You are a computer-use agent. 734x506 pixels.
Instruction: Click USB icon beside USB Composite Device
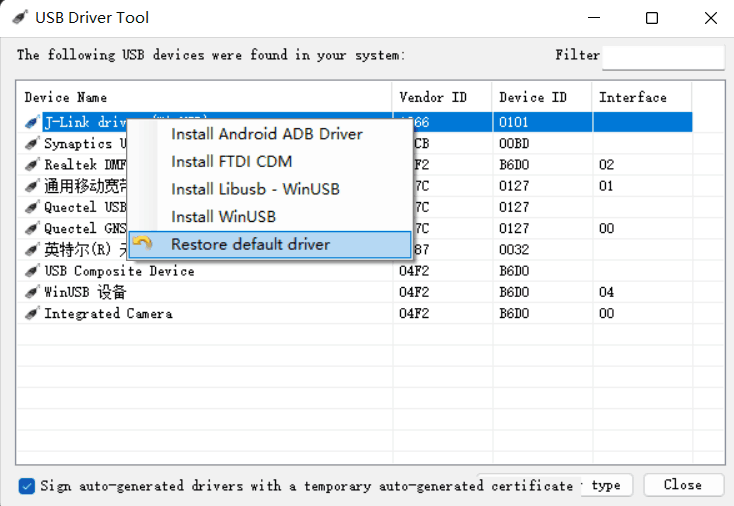click(32, 272)
